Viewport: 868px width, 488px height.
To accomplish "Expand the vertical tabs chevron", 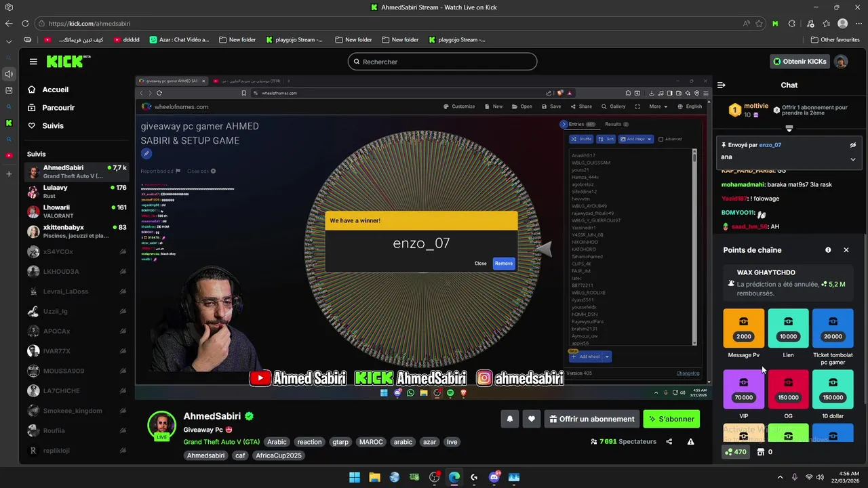I will click(x=9, y=40).
